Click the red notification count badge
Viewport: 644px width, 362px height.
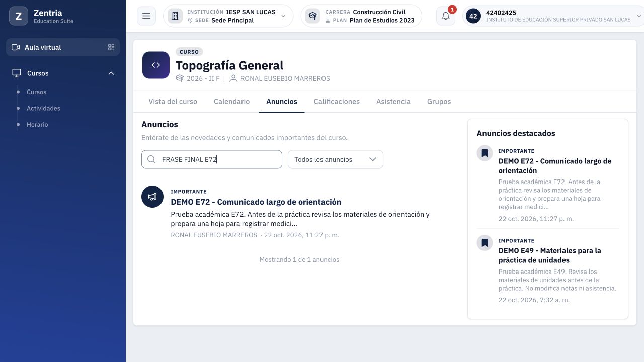pos(452,9)
